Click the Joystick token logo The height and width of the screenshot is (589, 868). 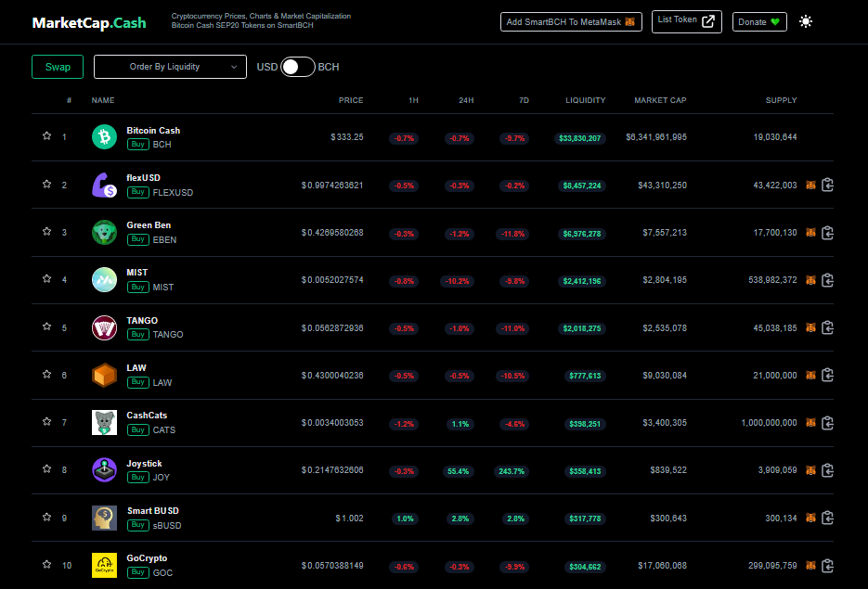(104, 470)
